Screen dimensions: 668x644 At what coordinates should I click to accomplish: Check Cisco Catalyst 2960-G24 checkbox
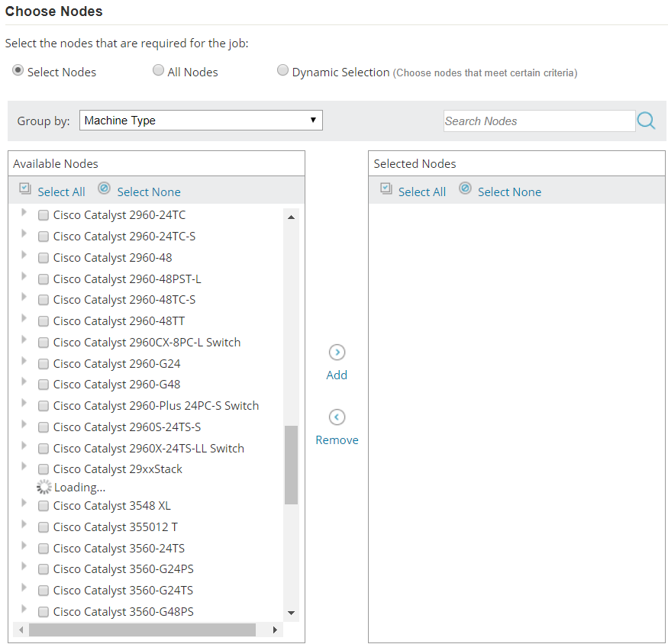[x=44, y=364]
